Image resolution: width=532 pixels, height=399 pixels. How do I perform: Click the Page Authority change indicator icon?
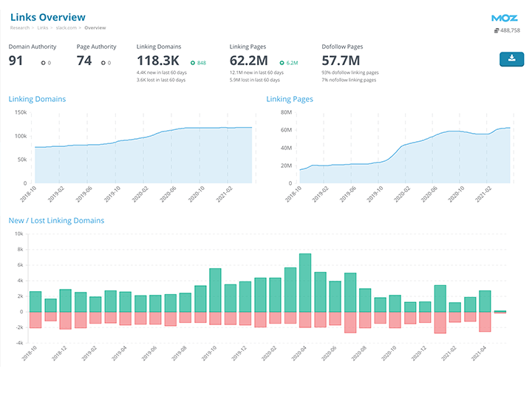[103, 63]
